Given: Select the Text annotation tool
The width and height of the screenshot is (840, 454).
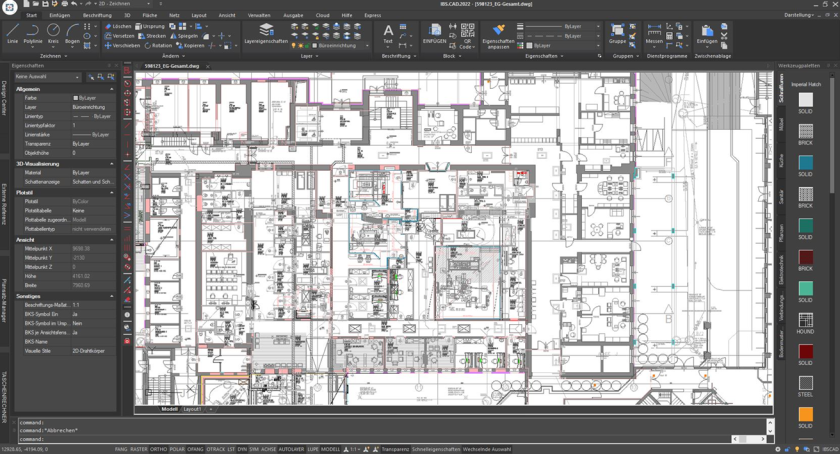Looking at the screenshot, I should (x=388, y=34).
